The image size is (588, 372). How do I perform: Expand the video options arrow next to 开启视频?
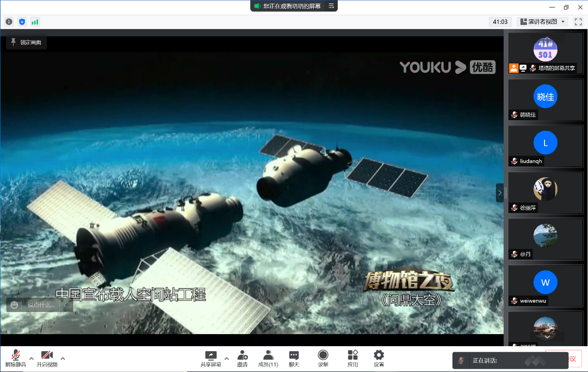(63, 358)
